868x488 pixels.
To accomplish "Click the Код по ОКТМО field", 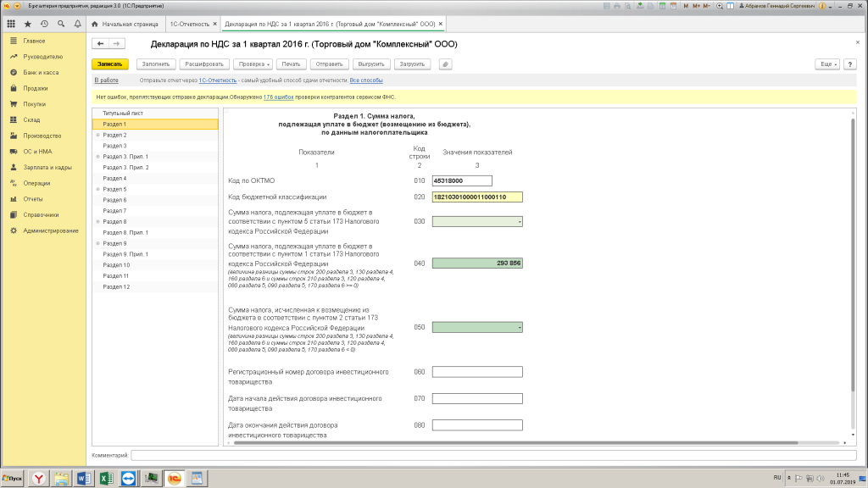I will tap(462, 181).
